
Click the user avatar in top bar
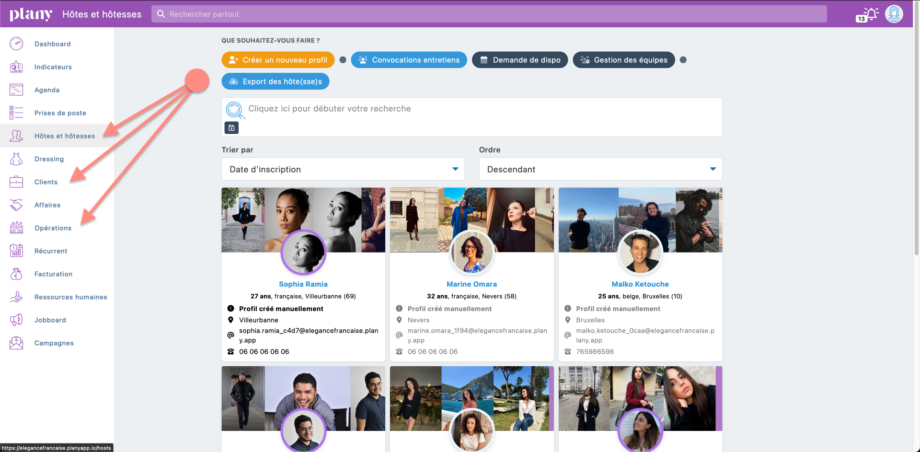click(894, 14)
